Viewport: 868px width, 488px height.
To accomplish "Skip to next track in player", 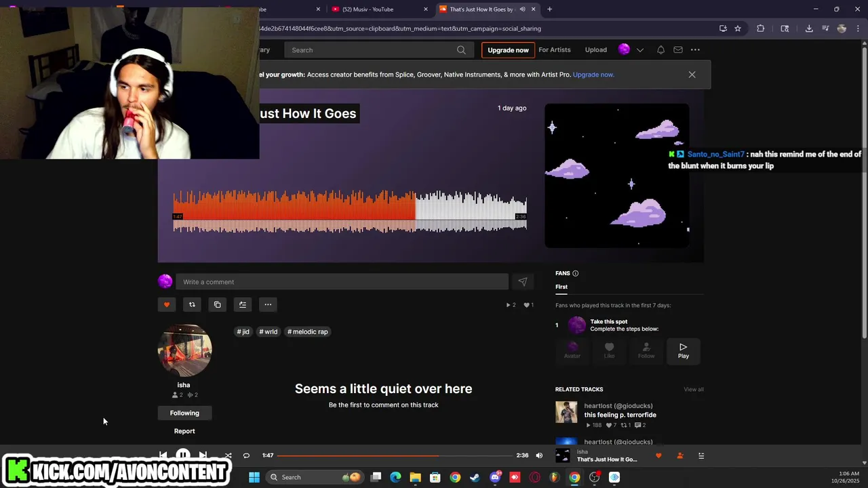I will 203,455.
